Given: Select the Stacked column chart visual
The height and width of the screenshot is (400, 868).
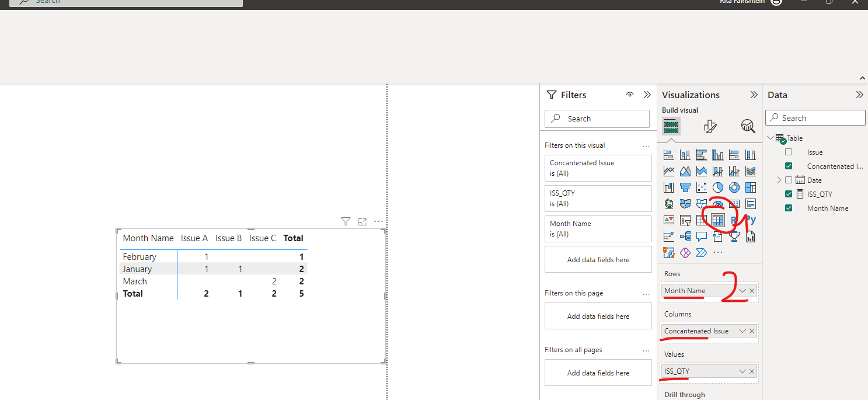Looking at the screenshot, I should tap(685, 155).
